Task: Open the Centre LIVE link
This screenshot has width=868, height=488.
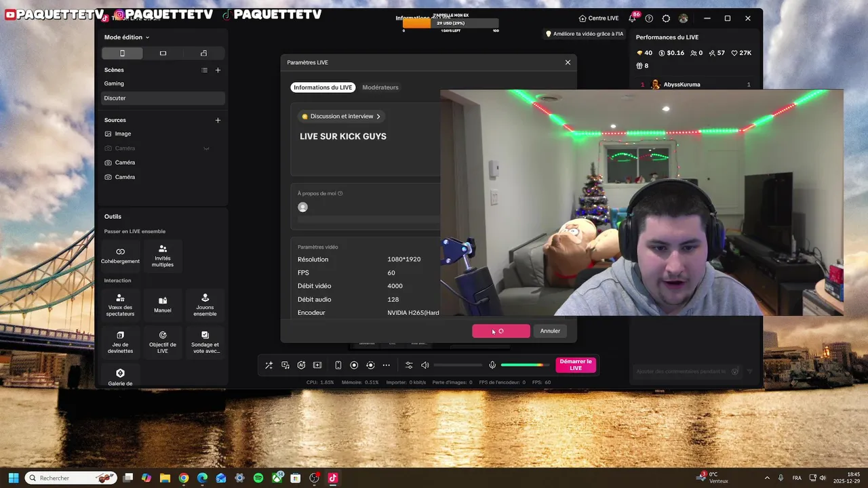Action: coord(598,18)
